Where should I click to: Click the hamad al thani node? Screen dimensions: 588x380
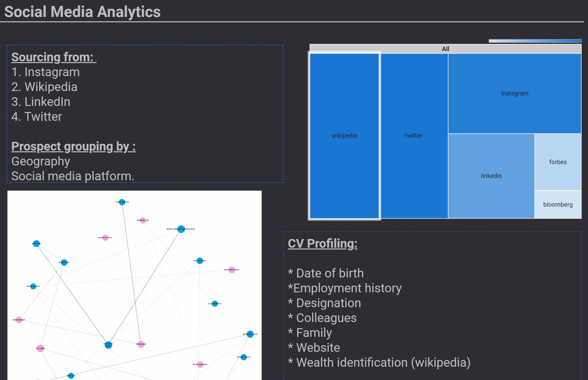click(x=108, y=345)
